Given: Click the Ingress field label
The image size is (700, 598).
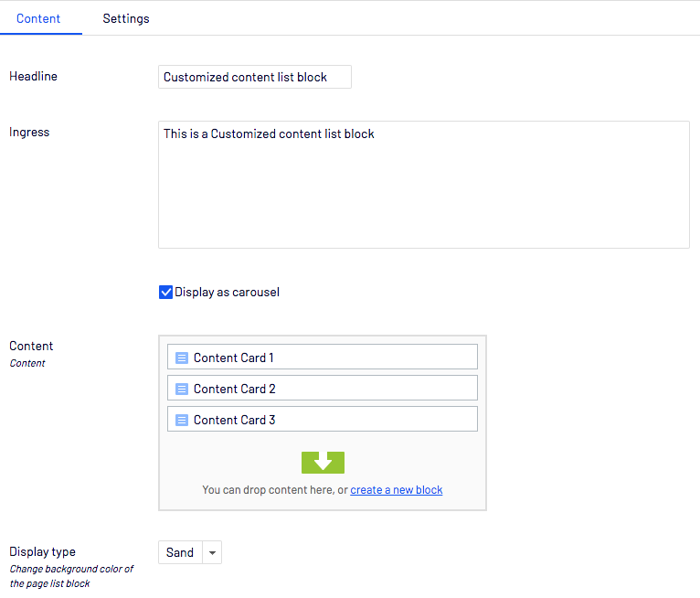Looking at the screenshot, I should (29, 133).
